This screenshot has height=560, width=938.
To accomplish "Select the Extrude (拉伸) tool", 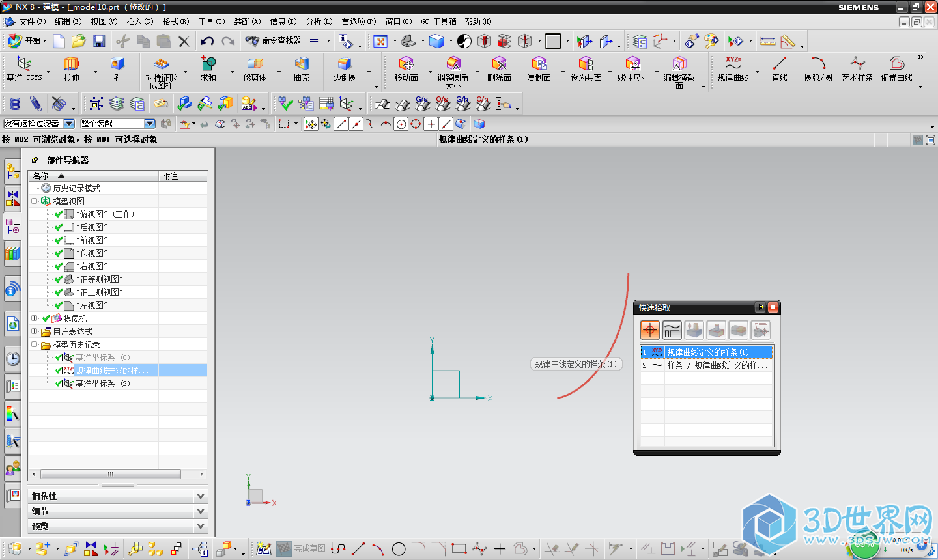I will (71, 68).
